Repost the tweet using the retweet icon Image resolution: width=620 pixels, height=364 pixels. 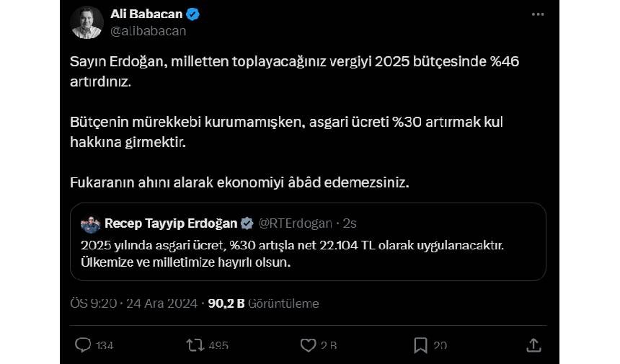pos(195,345)
